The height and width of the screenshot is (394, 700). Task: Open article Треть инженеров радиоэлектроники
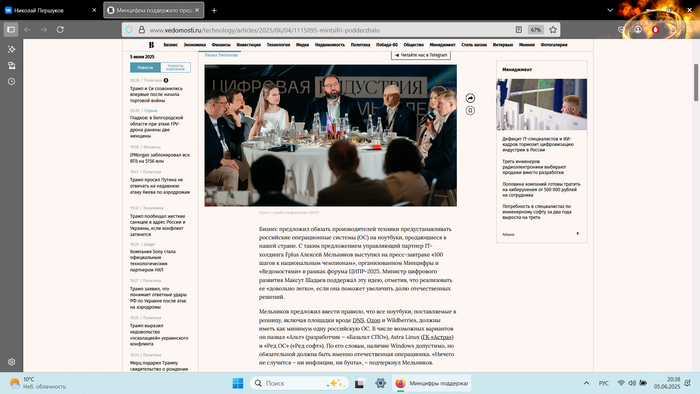[534, 167]
